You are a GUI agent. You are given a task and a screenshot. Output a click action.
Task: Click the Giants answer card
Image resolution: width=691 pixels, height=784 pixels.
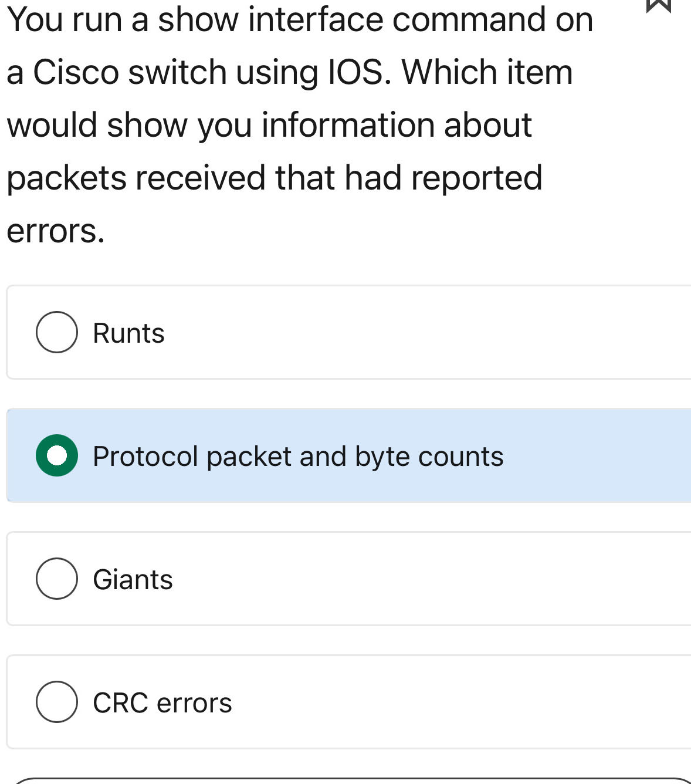pyautogui.click(x=293, y=579)
